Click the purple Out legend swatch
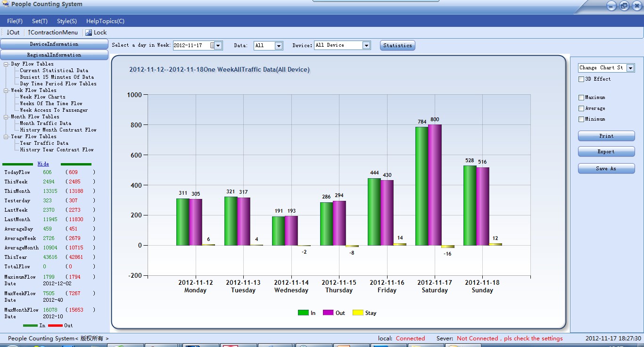 (328, 313)
